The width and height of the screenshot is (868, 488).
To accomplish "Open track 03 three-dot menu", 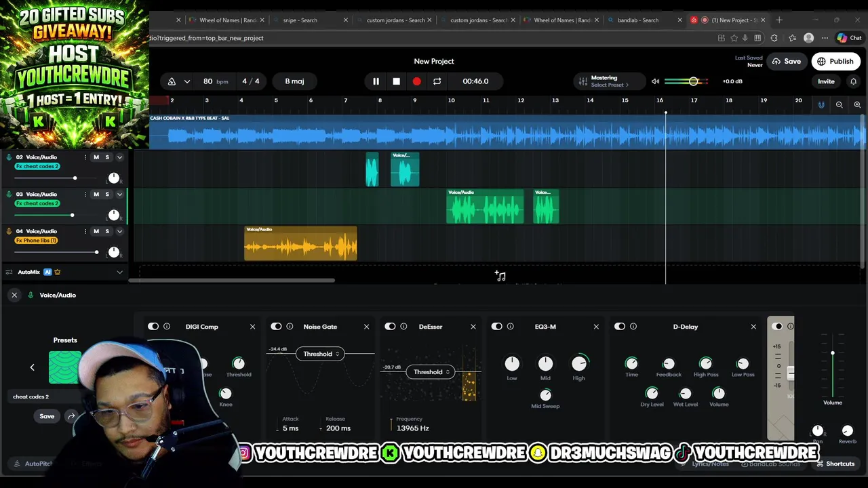I will [x=85, y=195].
